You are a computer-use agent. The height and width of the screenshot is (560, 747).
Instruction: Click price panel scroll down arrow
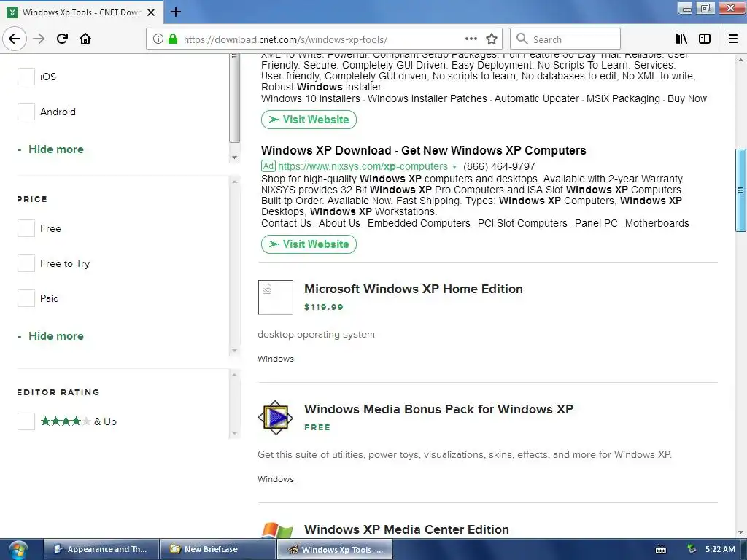pos(234,351)
